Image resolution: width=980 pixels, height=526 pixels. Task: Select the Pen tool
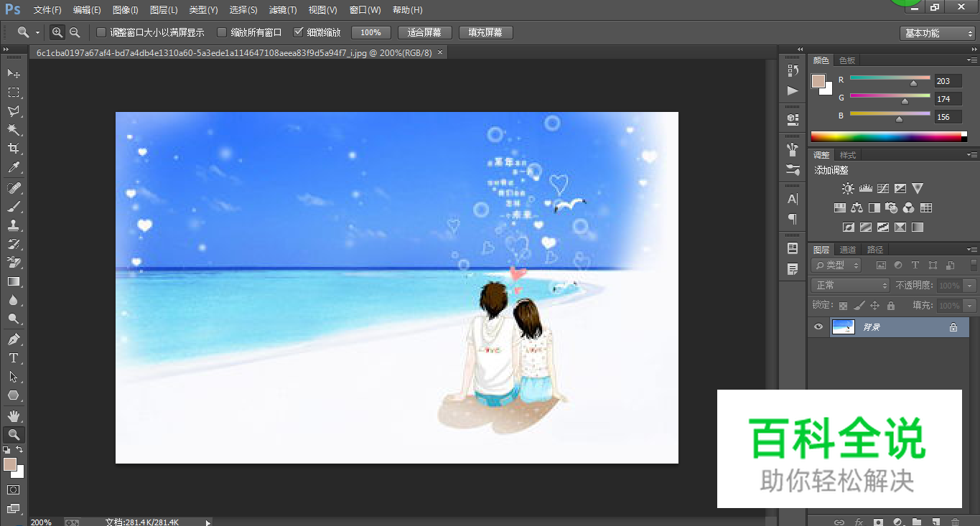point(14,339)
